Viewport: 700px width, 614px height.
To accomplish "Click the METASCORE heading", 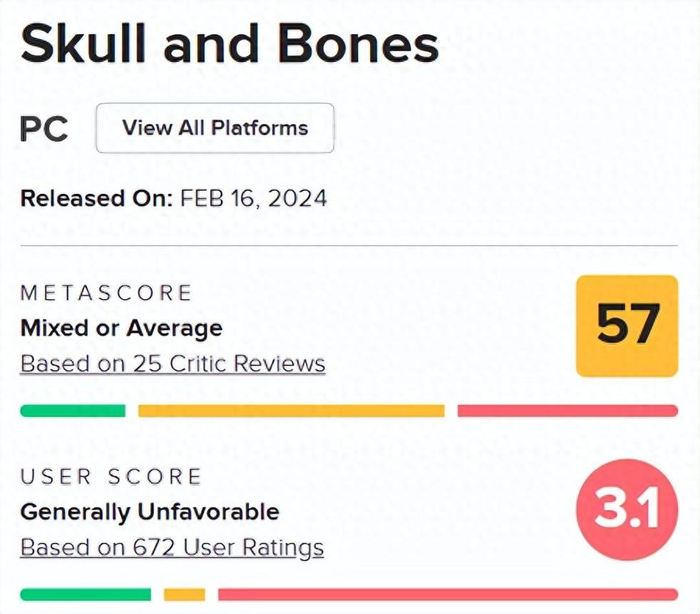I will tap(106, 293).
